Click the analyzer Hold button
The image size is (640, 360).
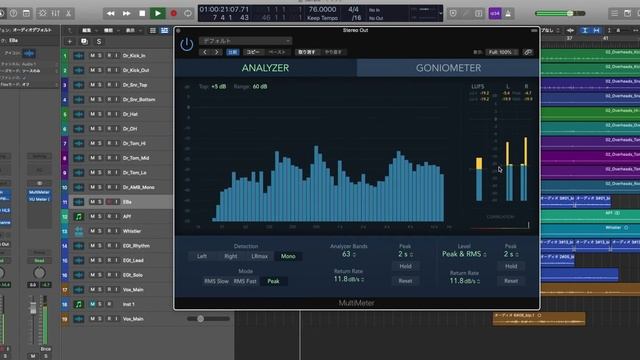click(405, 266)
